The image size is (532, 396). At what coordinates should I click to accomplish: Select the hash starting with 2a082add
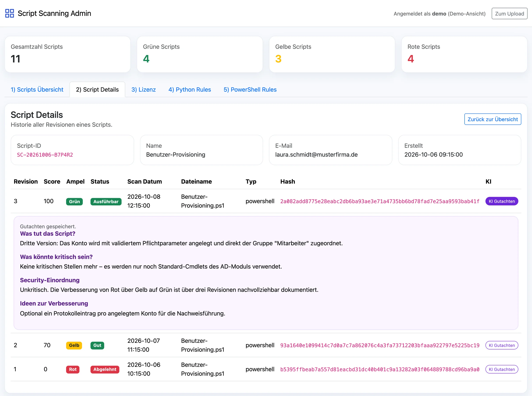(380, 201)
